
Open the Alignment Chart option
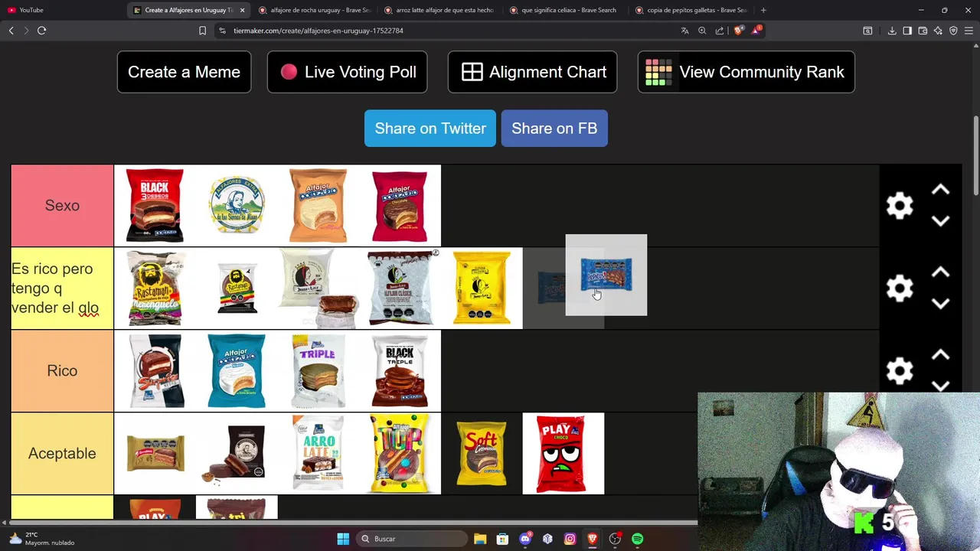pos(532,72)
